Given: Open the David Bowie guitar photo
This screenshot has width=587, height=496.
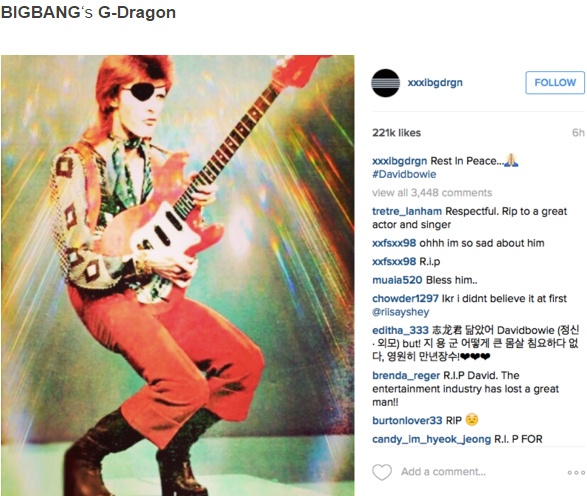Looking at the screenshot, I should [x=177, y=276].
